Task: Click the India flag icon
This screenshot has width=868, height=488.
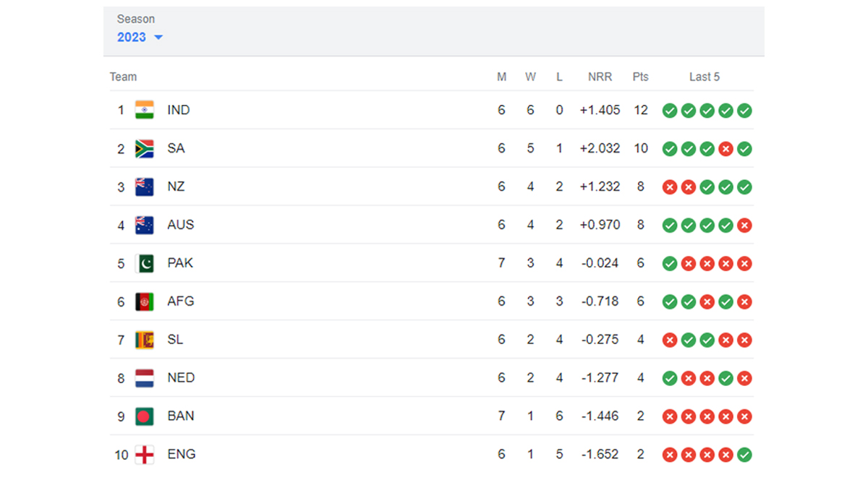Action: pos(145,110)
